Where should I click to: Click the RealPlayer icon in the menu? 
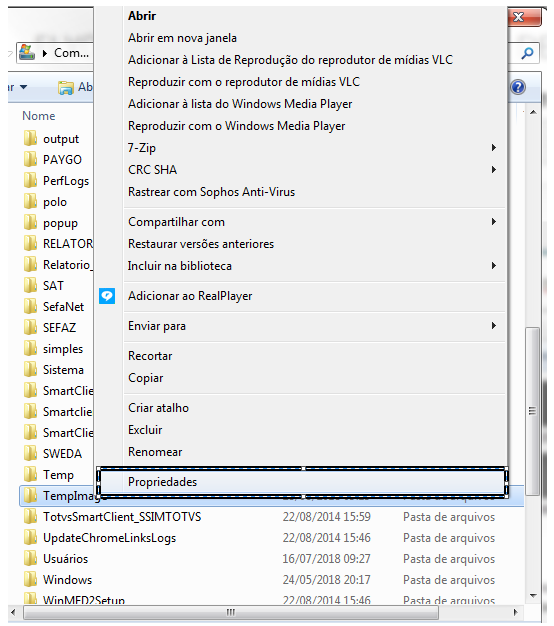(x=107, y=296)
